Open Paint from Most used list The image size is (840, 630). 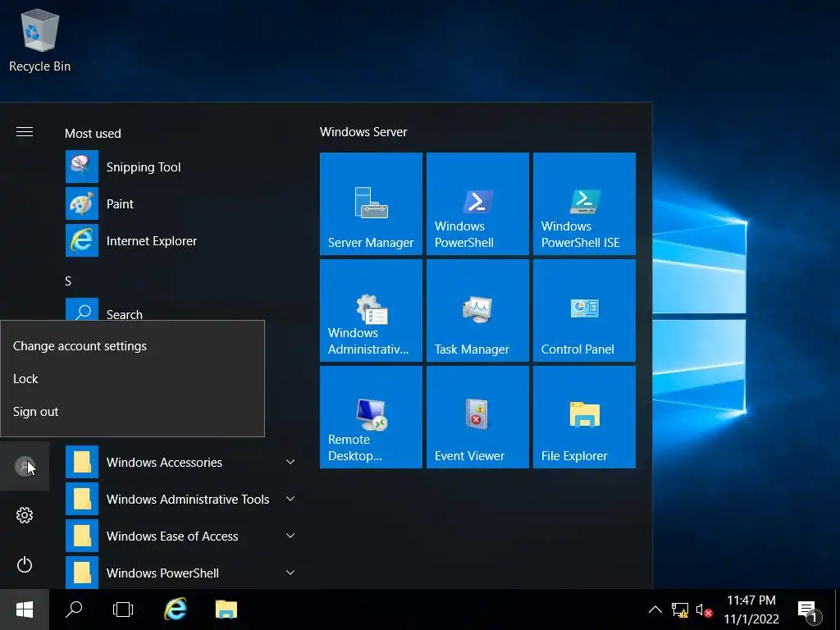180,203
